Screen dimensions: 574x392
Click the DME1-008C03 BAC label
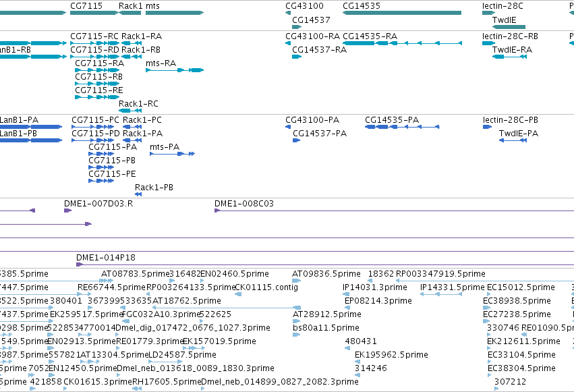point(244,204)
